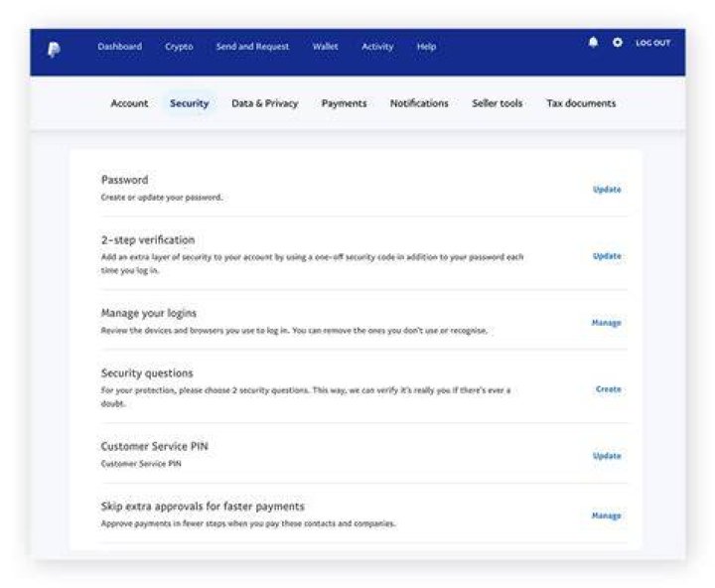Click small 'Customer Service PIN' subtext

[141, 464]
